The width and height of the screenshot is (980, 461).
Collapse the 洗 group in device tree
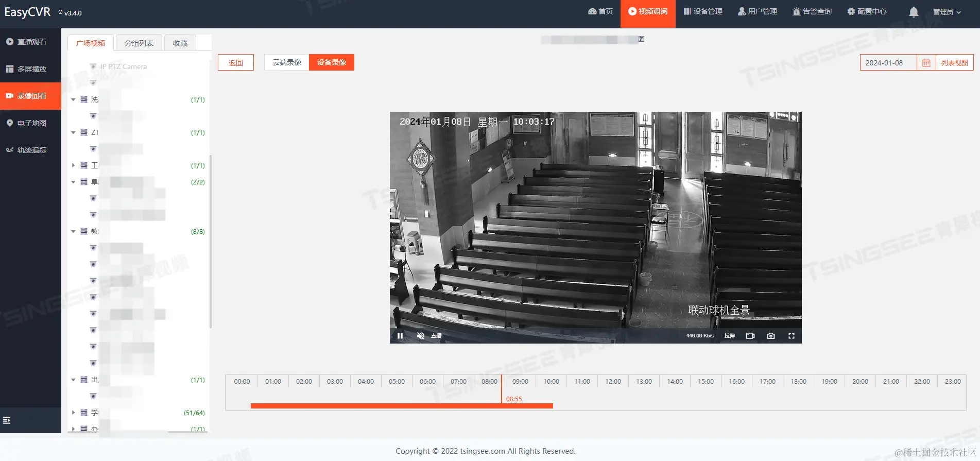coord(73,99)
